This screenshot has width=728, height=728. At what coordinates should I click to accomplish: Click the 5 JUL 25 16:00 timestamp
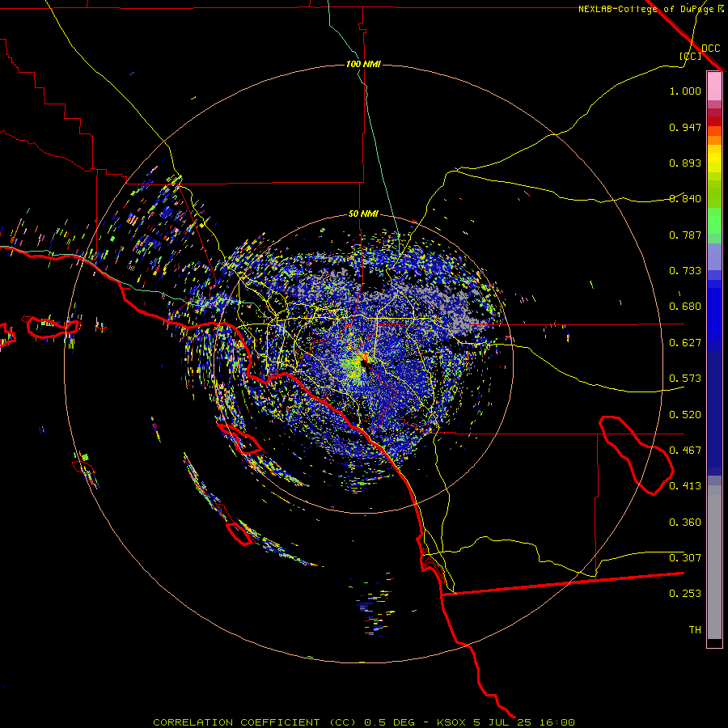pyautogui.click(x=524, y=722)
